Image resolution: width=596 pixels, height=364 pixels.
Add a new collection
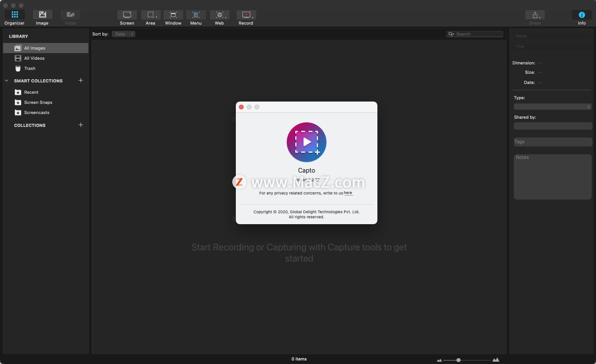(x=81, y=125)
